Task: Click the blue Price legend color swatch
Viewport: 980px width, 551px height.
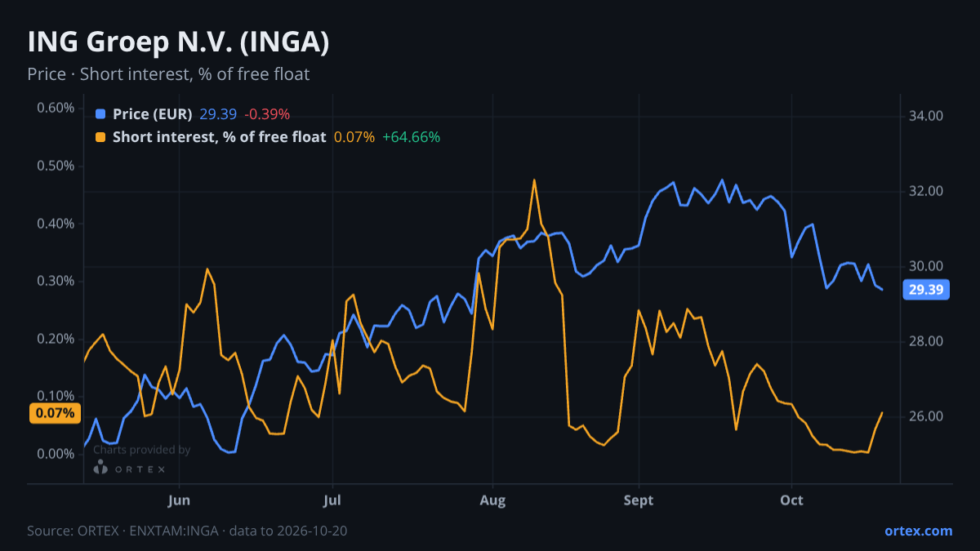Action: pos(100,114)
